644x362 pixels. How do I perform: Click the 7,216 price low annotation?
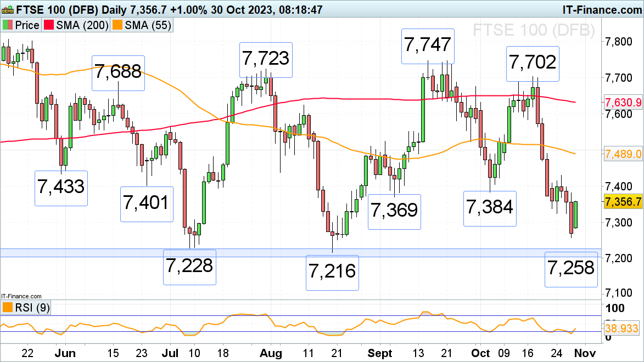(332, 272)
